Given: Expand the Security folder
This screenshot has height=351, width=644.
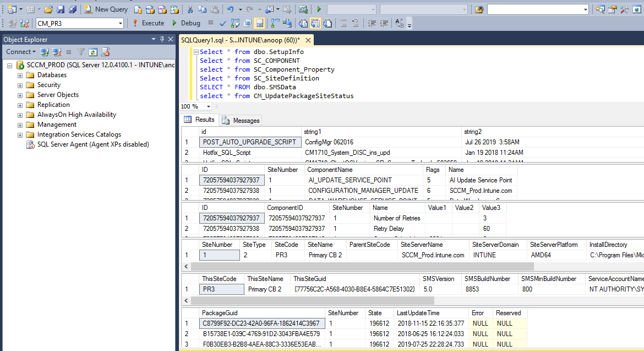Looking at the screenshot, I should (20, 85).
